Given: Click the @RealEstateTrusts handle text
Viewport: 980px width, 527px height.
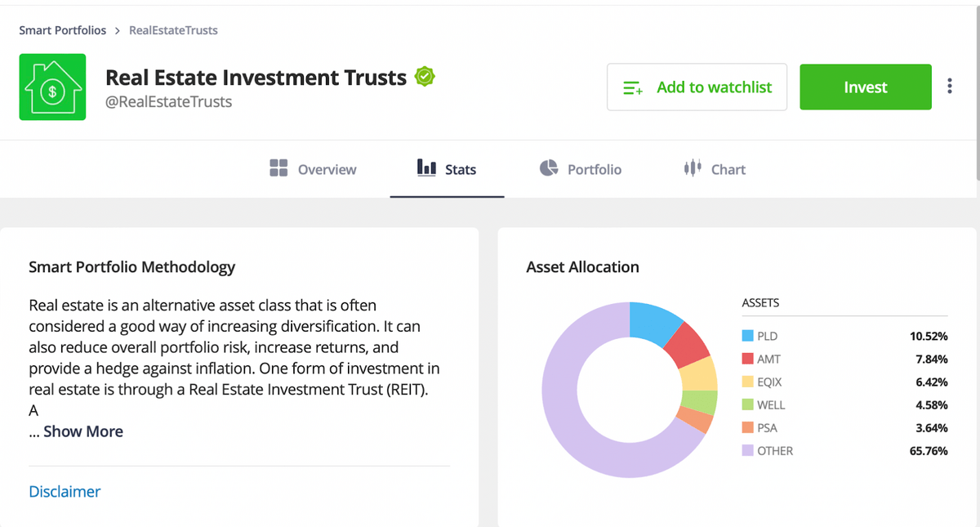Looking at the screenshot, I should pyautogui.click(x=169, y=102).
